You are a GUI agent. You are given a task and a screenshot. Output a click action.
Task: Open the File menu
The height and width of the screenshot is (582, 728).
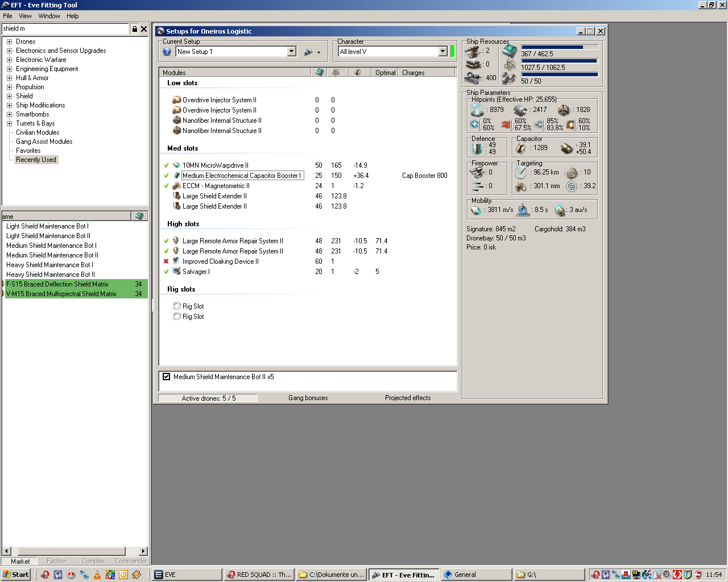[x=7, y=16]
